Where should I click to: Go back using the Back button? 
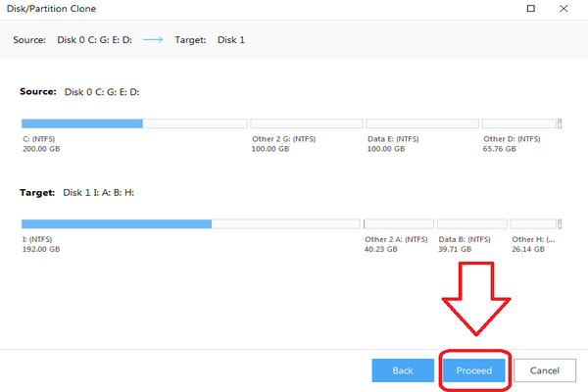(x=403, y=370)
